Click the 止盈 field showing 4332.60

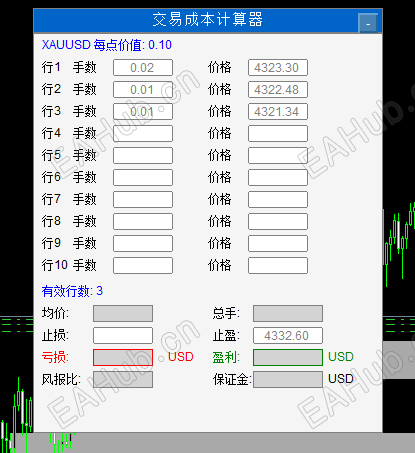coord(288,335)
